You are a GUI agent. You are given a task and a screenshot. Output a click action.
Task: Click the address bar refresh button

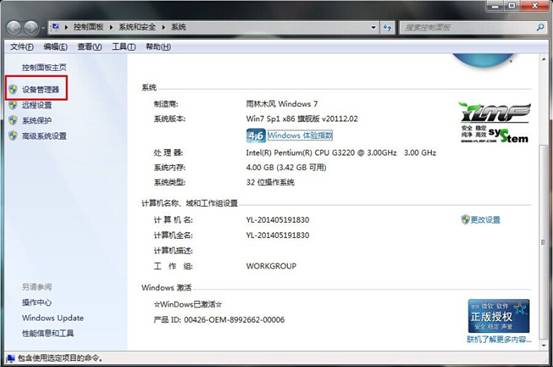point(388,27)
